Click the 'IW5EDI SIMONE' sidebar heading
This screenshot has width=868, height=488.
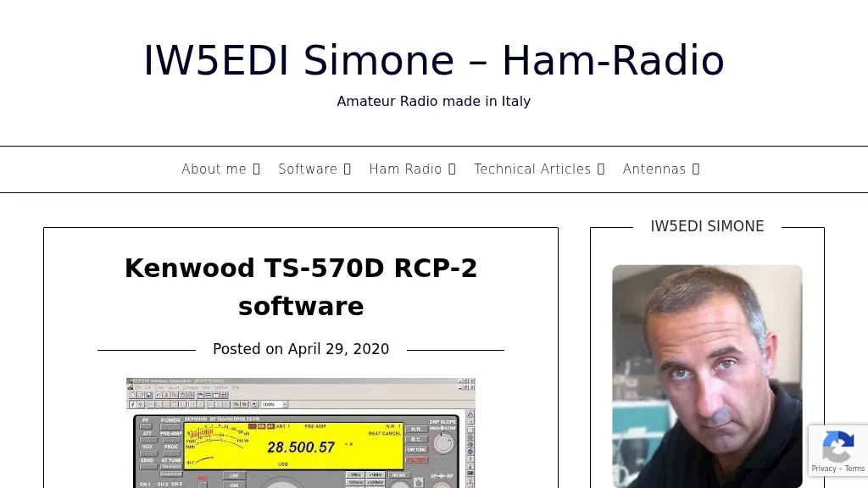coord(707,226)
